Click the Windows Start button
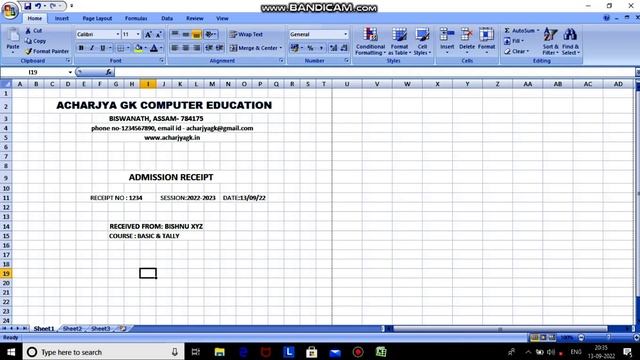Viewport: 640px width, 360px height. [x=11, y=352]
